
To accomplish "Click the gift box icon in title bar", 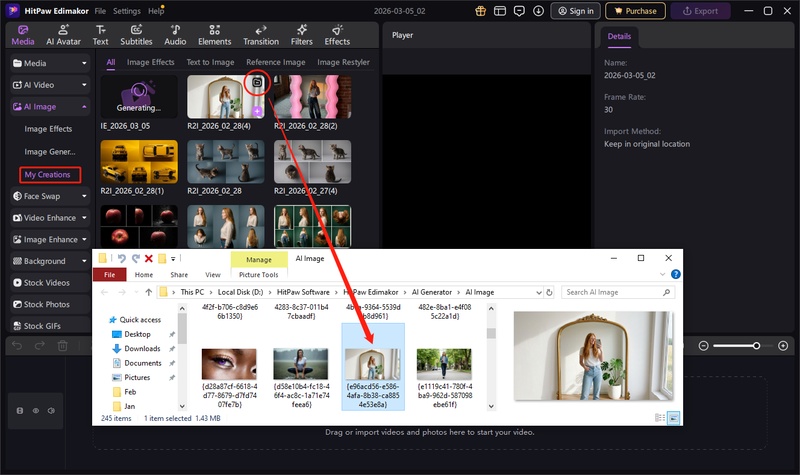I will tap(480, 11).
